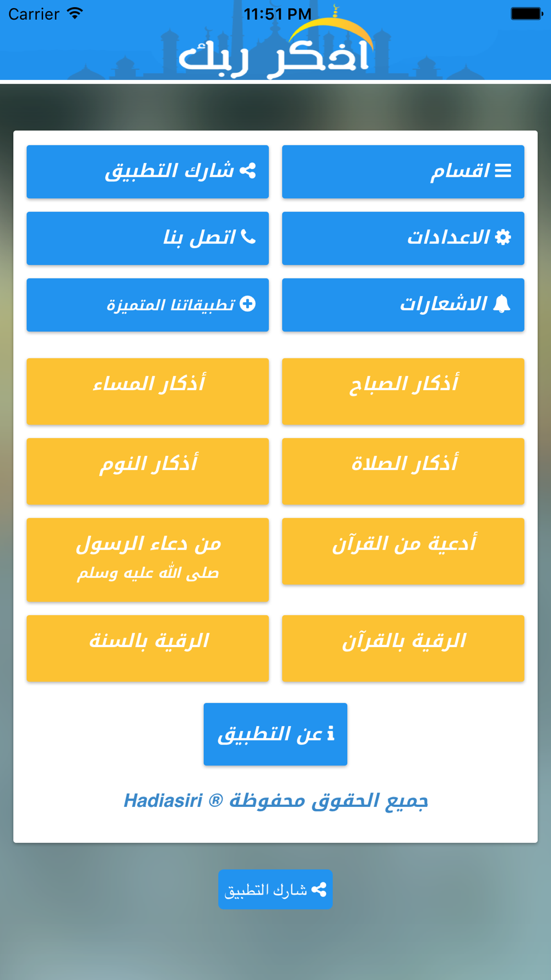Tap the phone icon next to اتصل بنا
Viewport: 551px width, 980px height.
248,238
